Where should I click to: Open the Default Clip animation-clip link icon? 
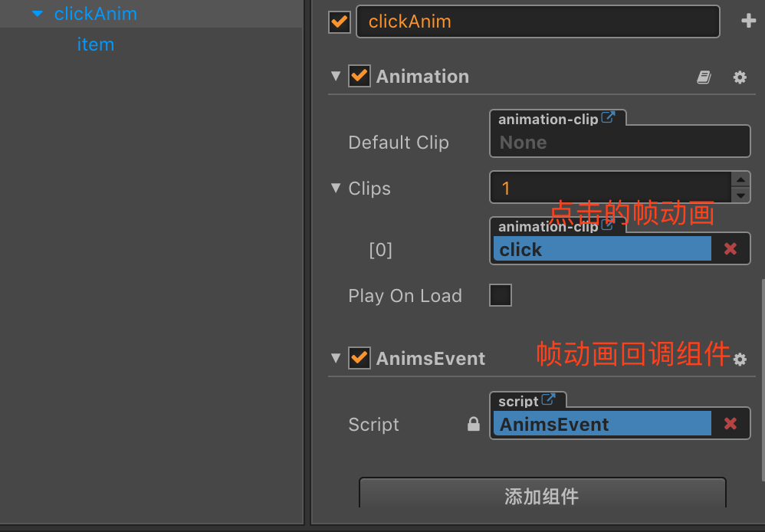608,117
